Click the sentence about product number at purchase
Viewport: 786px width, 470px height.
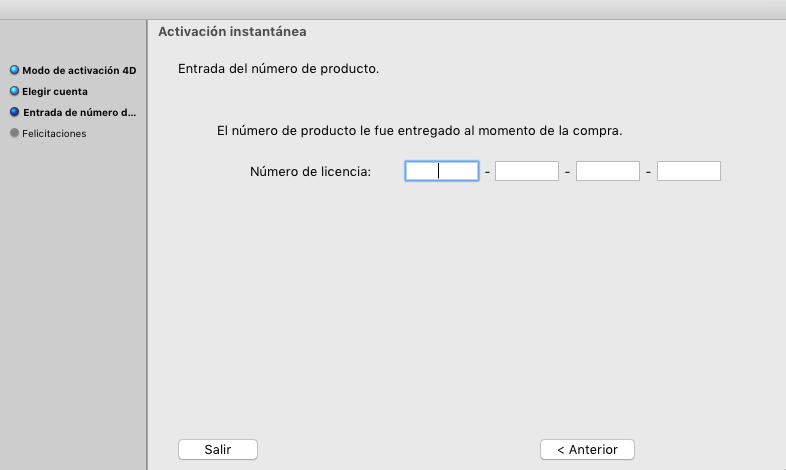[x=420, y=130]
